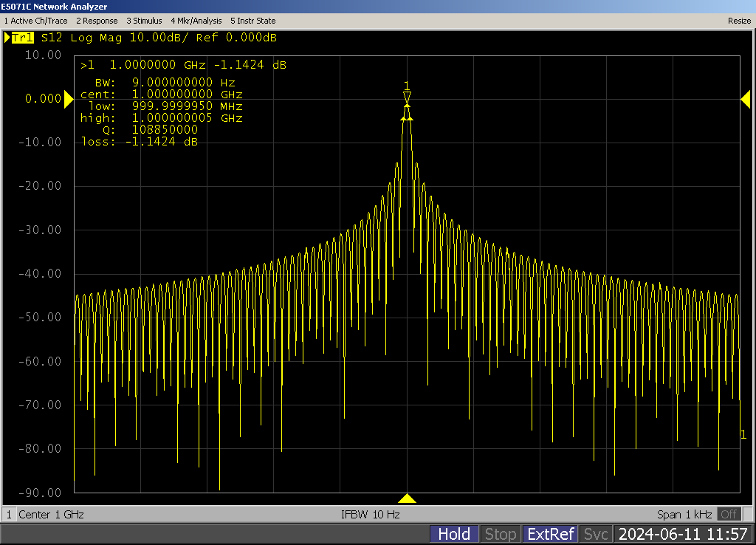Click the IFBW 10 Hz readout
Screen dimensions: 756x545
click(370, 514)
